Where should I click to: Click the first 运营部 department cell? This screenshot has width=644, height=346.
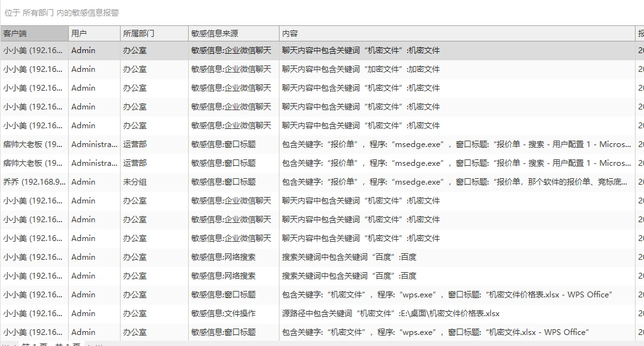(x=135, y=144)
